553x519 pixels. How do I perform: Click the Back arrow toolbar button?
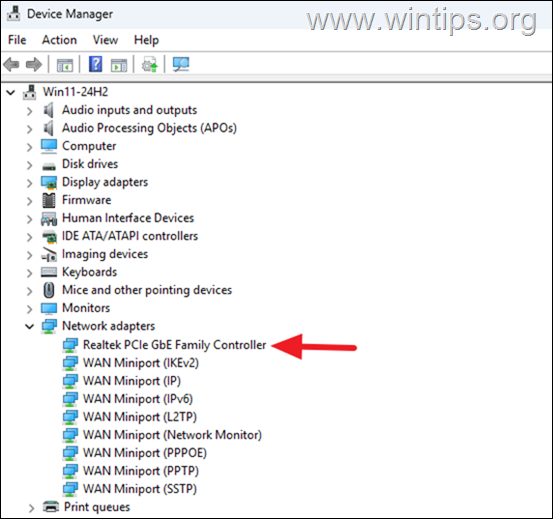[11, 65]
